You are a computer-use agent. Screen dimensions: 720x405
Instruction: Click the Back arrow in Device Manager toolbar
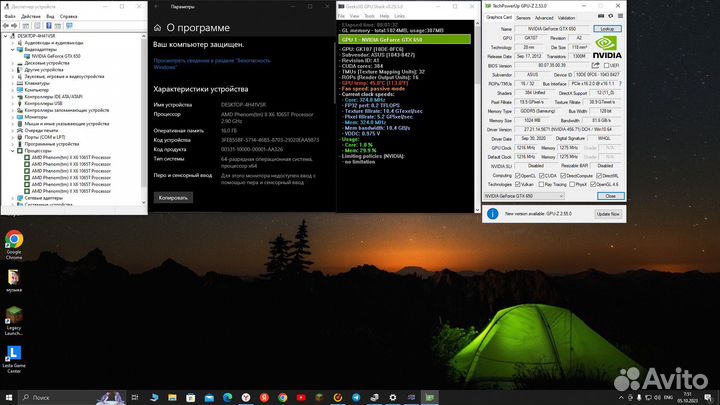tap(6, 26)
